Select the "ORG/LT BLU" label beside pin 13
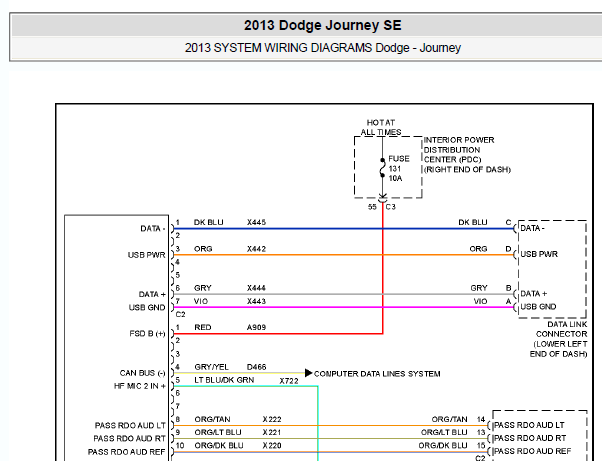 click(444, 433)
